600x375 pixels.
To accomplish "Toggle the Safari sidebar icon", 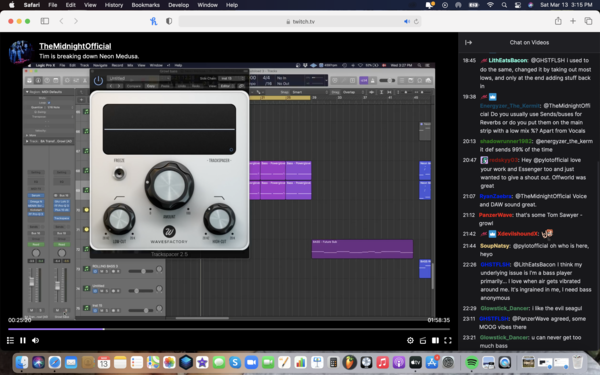I will click(x=45, y=21).
